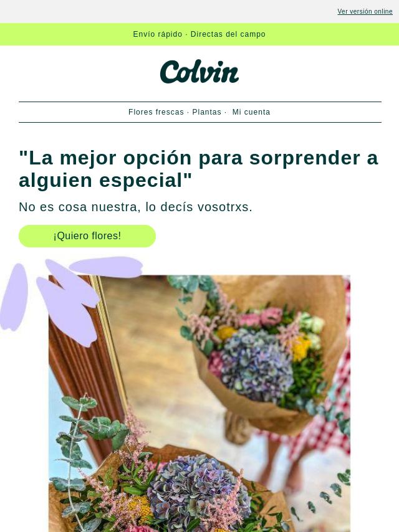The height and width of the screenshot is (532, 399).
Task: Click the horizontal lilac petal above photo
Action: click(106, 267)
